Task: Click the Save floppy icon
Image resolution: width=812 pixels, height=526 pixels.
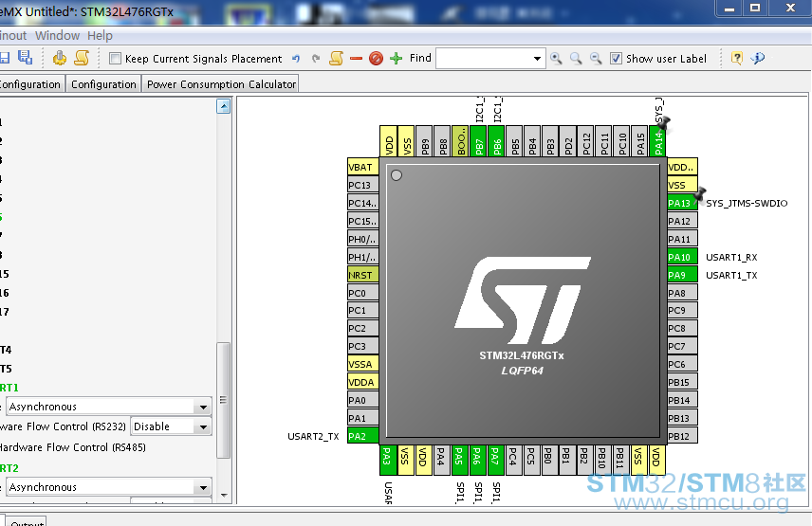Action: pos(5,58)
